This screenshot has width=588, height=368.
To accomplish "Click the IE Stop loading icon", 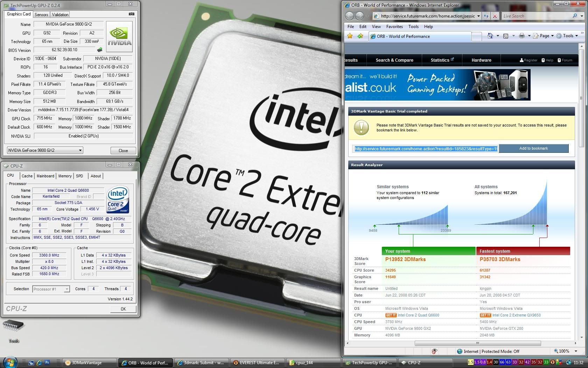I will coord(495,16).
